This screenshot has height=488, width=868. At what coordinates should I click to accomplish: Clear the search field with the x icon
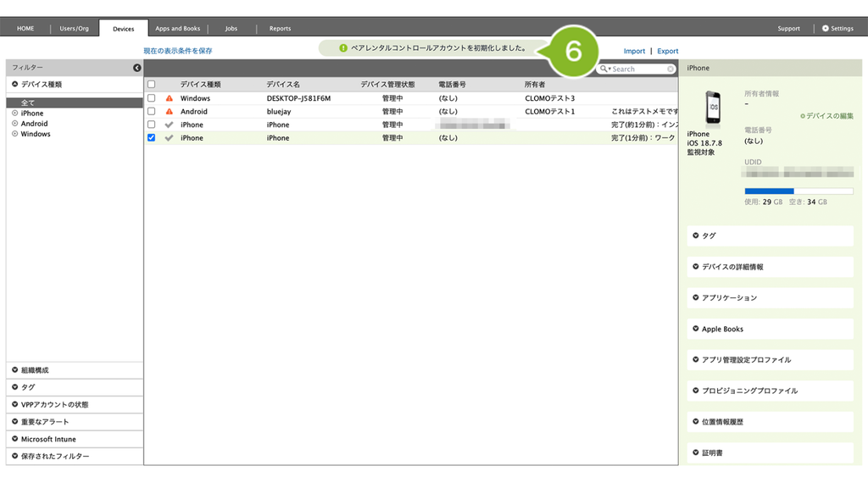[x=670, y=69]
